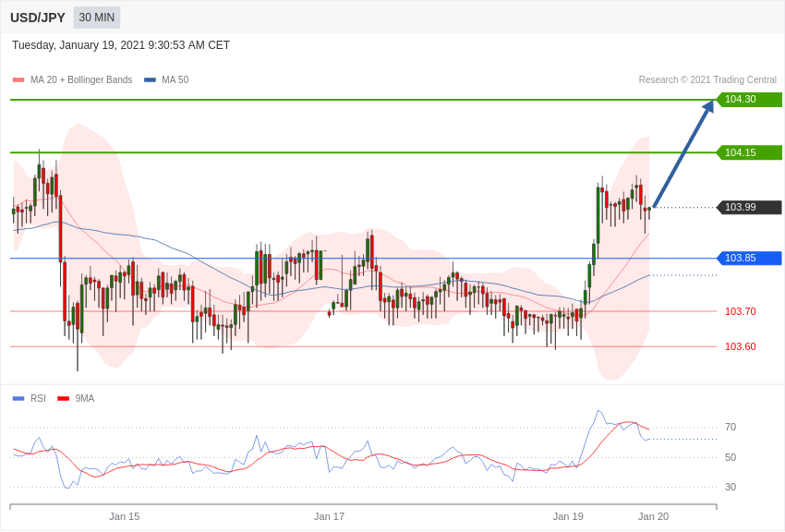Click the MA 20 + Bollinger Bands legend label
Screen dimensions: 785x532
(x=81, y=79)
